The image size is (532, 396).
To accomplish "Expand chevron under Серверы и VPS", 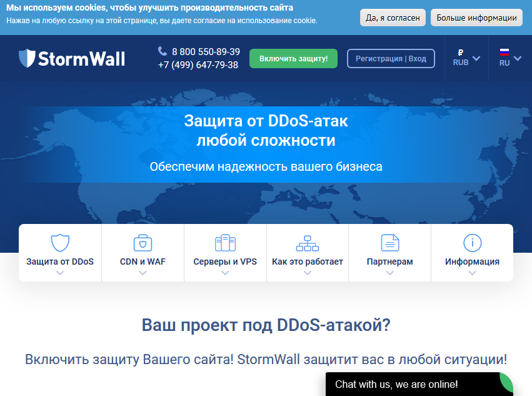I will coord(225,273).
